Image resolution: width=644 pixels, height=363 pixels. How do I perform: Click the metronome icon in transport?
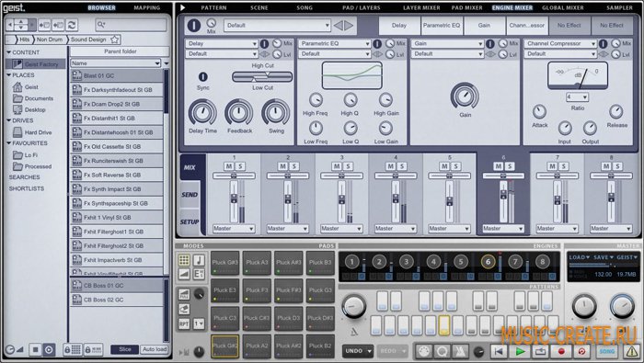tap(460, 351)
